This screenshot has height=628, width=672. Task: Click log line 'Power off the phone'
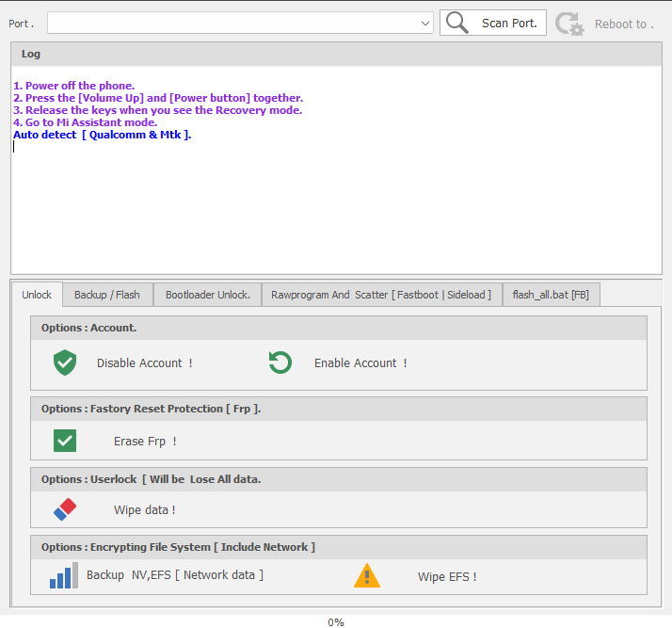tap(73, 86)
